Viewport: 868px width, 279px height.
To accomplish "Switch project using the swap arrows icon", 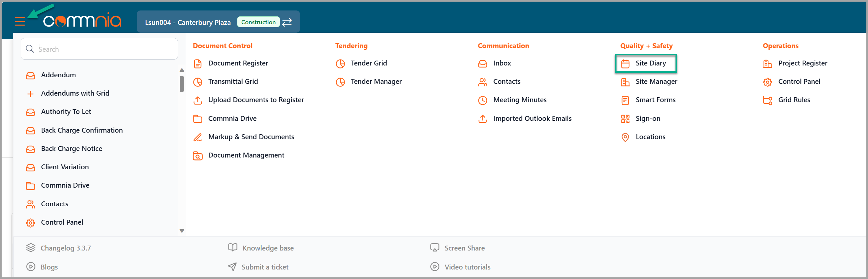I will (x=287, y=22).
